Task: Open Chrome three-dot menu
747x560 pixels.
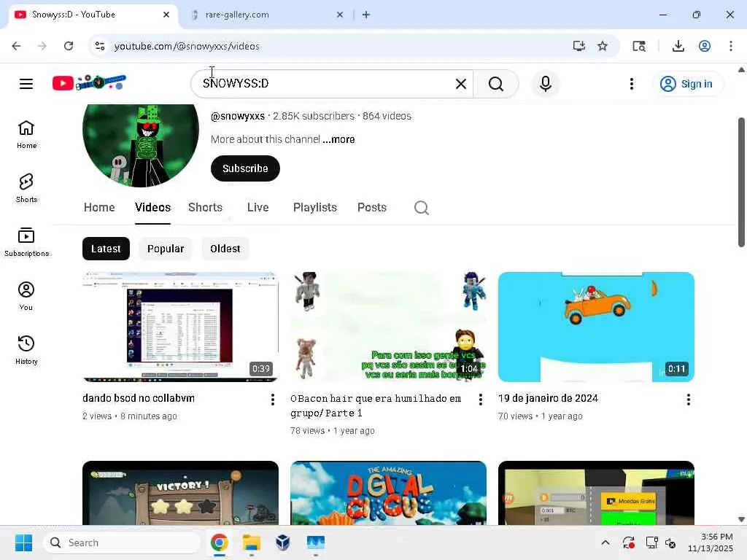Action: (x=731, y=46)
